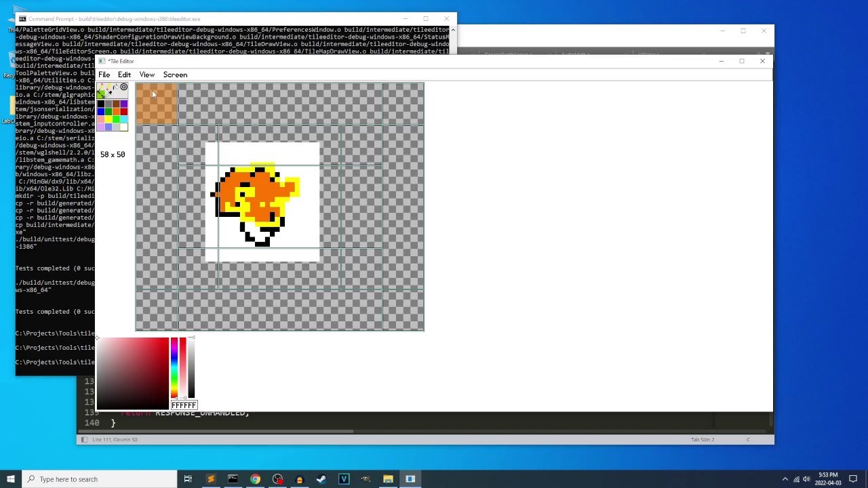
Task: Minimize the Command Prompt window
Action: click(x=406, y=19)
